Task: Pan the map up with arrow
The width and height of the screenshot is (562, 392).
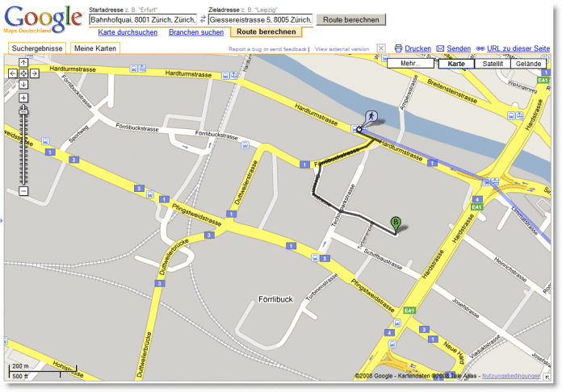Action: pyautogui.click(x=23, y=63)
